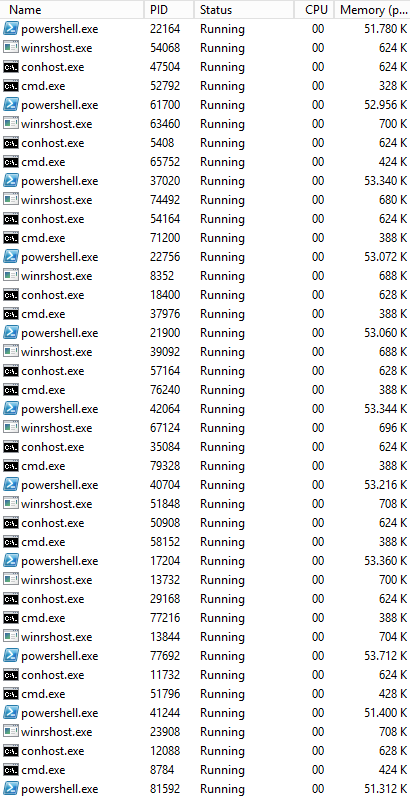Click the cmd.exe icon with PID 8784
Image resolution: width=410 pixels, height=805 pixels.
coord(11,770)
